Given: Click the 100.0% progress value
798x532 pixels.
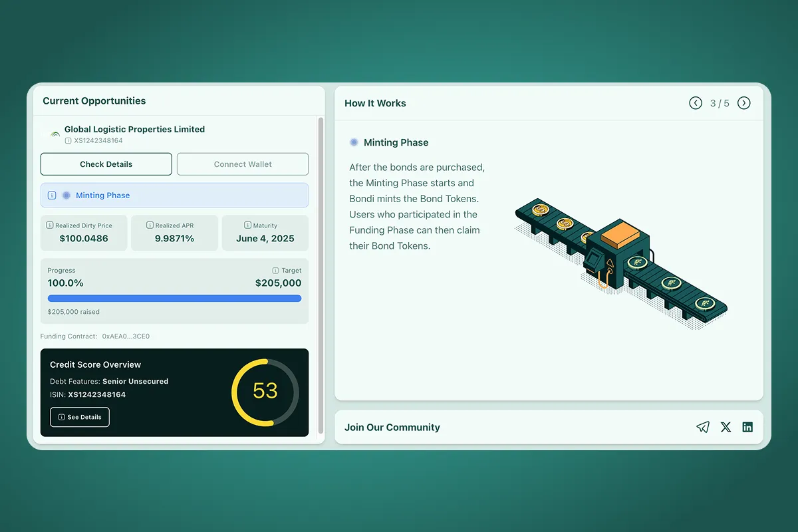Looking at the screenshot, I should coord(66,283).
